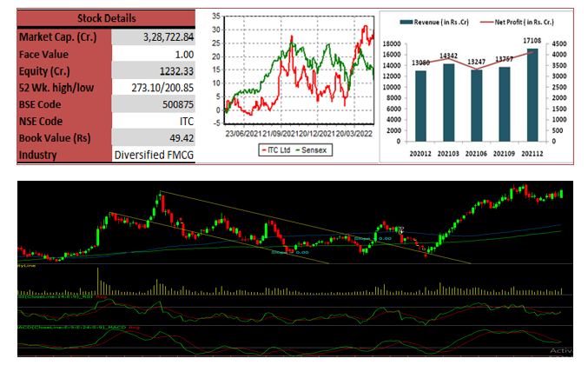Click the MACD indicator label
The image size is (588, 365).
coord(79,328)
